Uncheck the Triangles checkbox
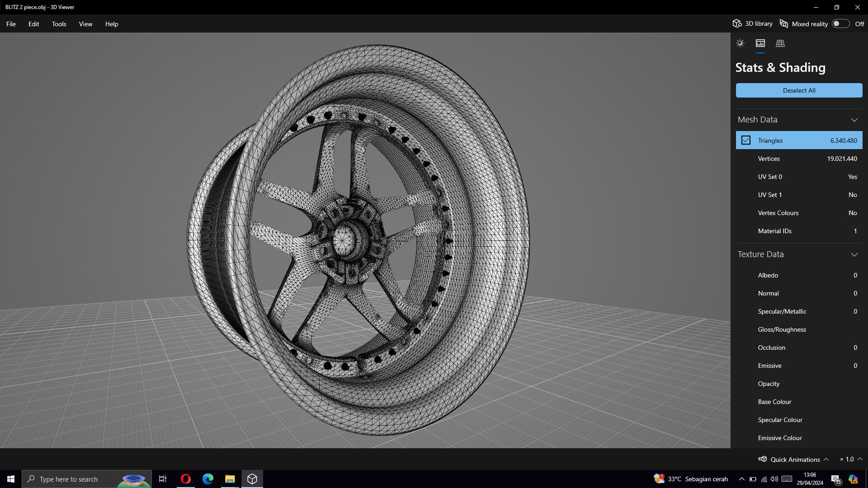The width and height of the screenshot is (868, 488). (746, 141)
